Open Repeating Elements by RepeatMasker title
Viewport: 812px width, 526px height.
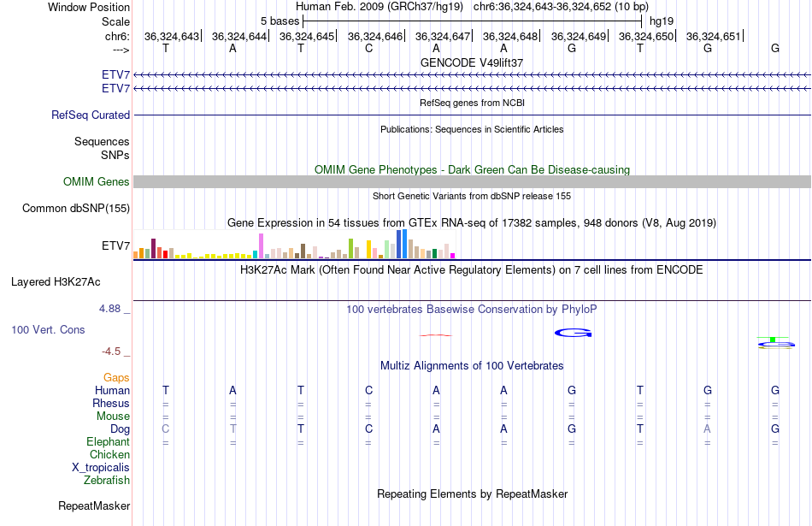click(x=472, y=493)
